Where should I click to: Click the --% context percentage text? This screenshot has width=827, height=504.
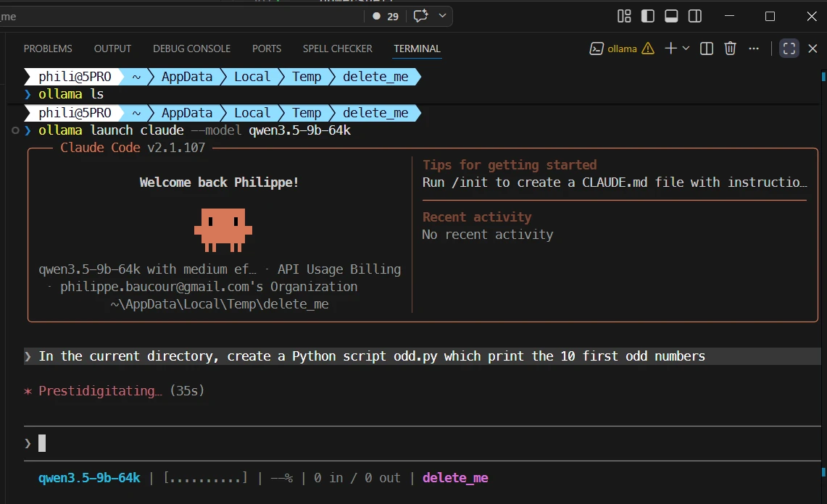pos(282,478)
